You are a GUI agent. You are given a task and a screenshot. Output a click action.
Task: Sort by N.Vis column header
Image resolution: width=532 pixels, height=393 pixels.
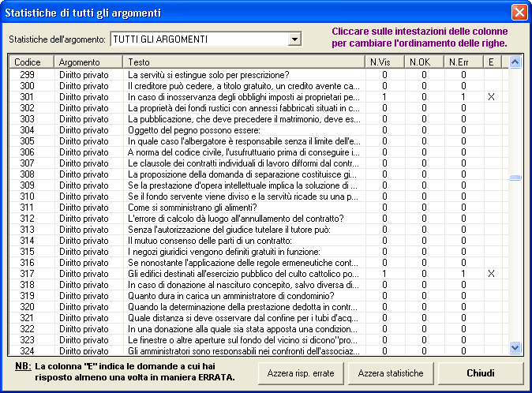[384, 62]
